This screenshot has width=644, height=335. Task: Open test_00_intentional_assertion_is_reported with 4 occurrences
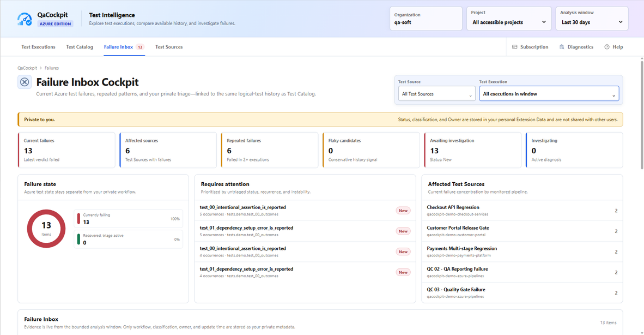click(305, 252)
